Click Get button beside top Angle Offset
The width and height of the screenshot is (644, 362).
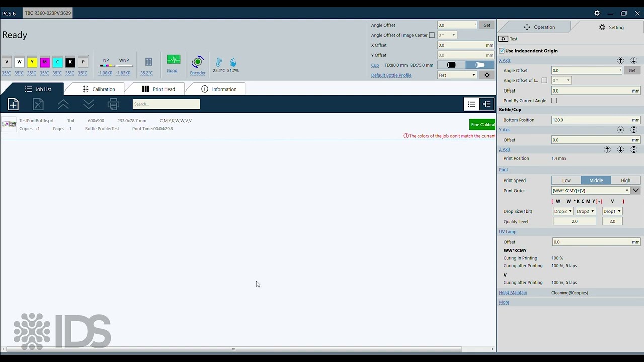(487, 25)
